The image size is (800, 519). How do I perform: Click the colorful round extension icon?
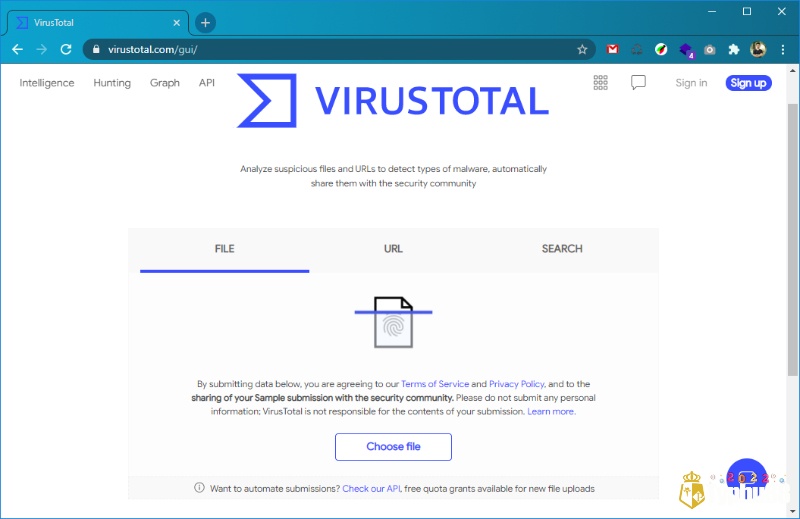click(x=661, y=50)
